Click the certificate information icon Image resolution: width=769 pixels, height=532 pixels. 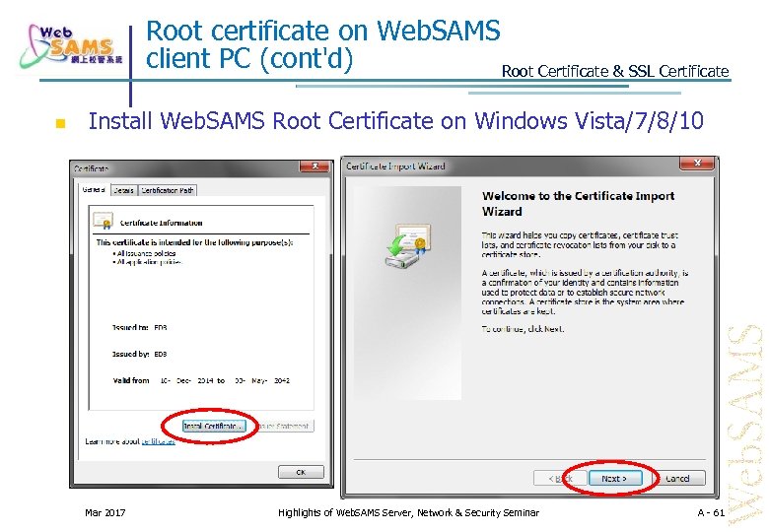(104, 221)
